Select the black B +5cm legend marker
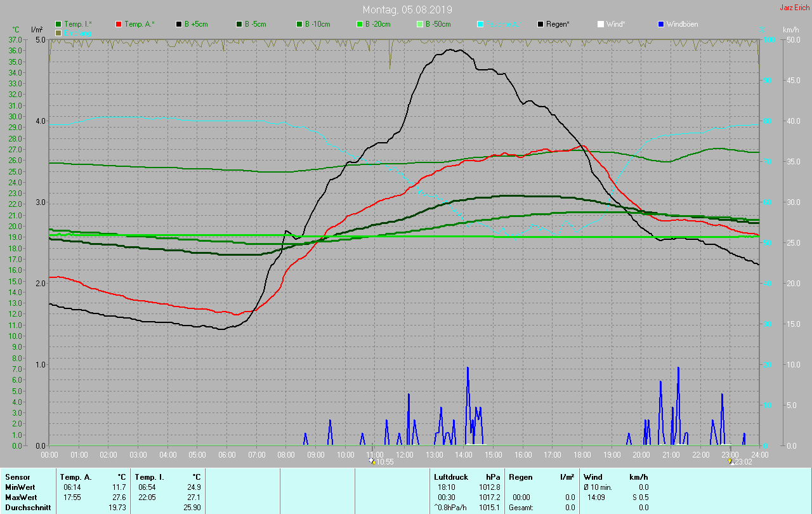This screenshot has width=812, height=514. [x=179, y=24]
